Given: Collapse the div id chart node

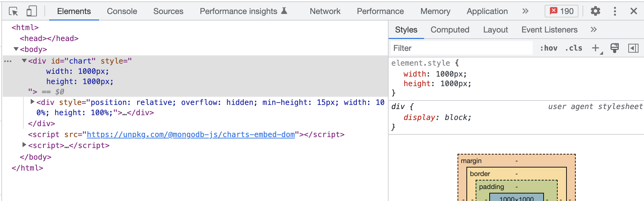Looking at the screenshot, I should click(24, 61).
